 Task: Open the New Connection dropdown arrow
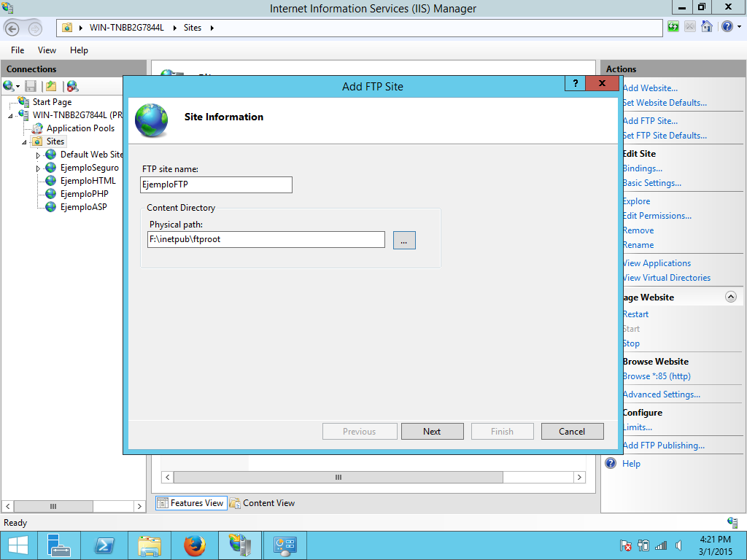click(16, 85)
